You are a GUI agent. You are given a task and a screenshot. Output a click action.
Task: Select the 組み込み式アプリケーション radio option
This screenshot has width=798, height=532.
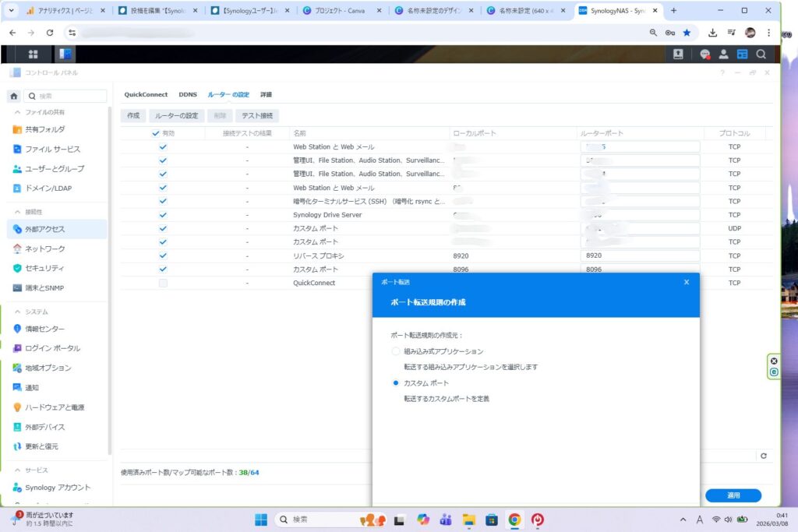(x=396, y=351)
